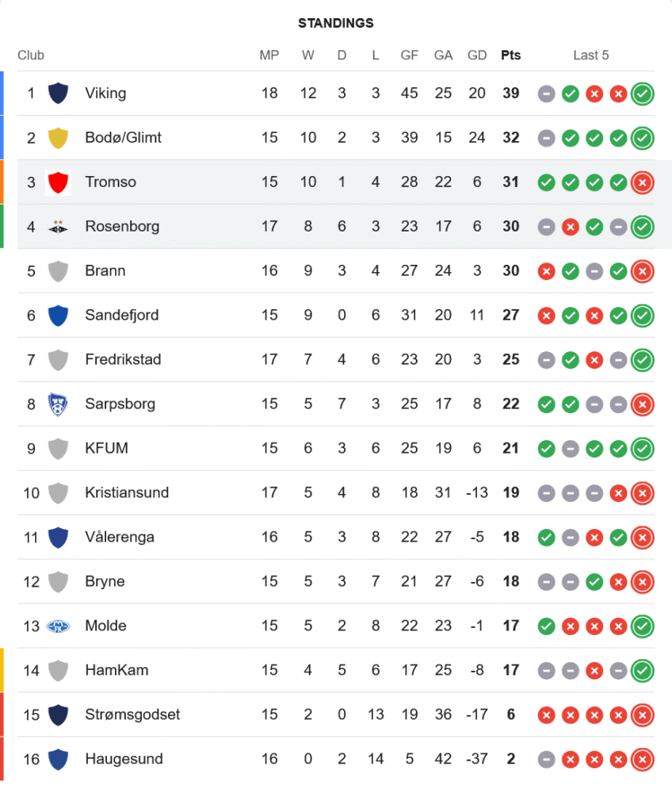Viewport: 672px width, 793px height.
Task: Open the Fredrikstad team link
Action: [x=123, y=360]
